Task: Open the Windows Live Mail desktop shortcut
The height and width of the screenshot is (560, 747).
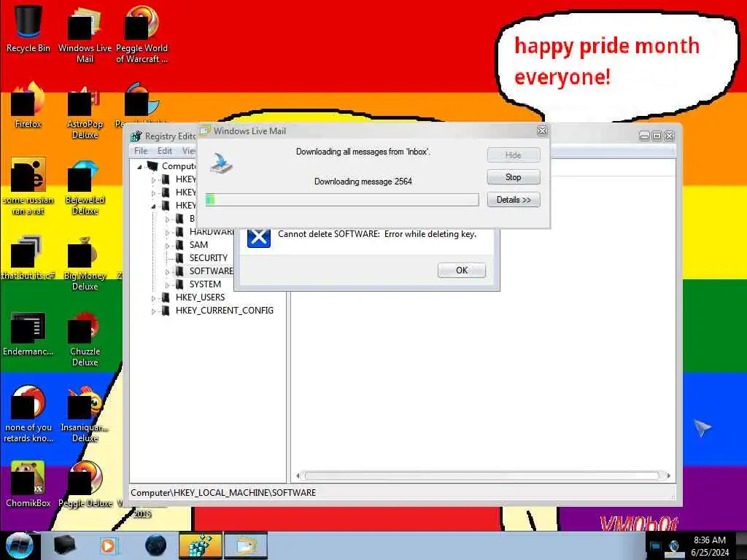Action: [85, 34]
